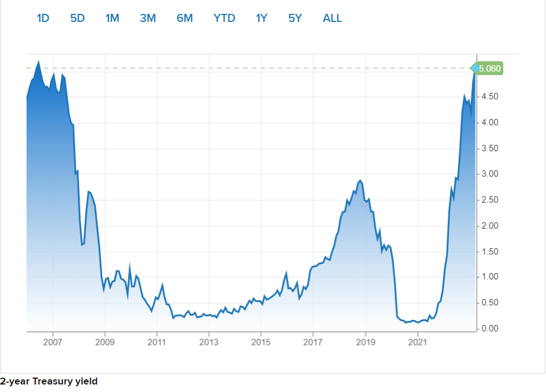
Task: Click the 2013 x-axis label
Action: (209, 342)
